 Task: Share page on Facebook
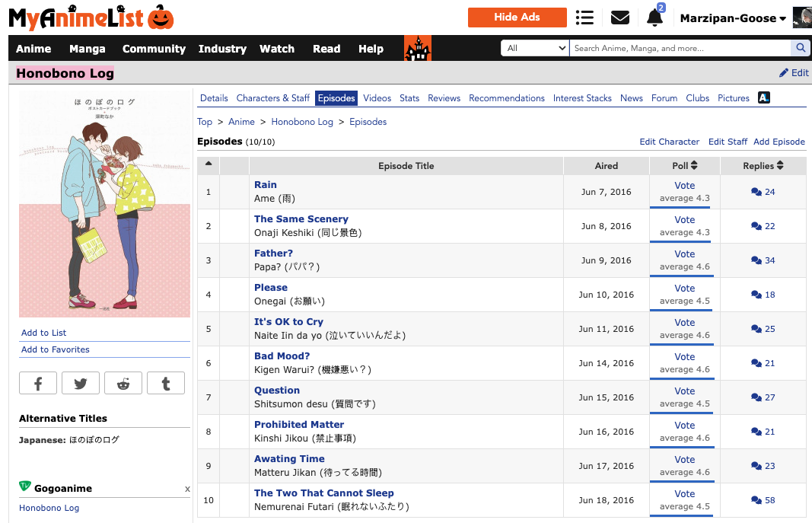[x=38, y=384]
